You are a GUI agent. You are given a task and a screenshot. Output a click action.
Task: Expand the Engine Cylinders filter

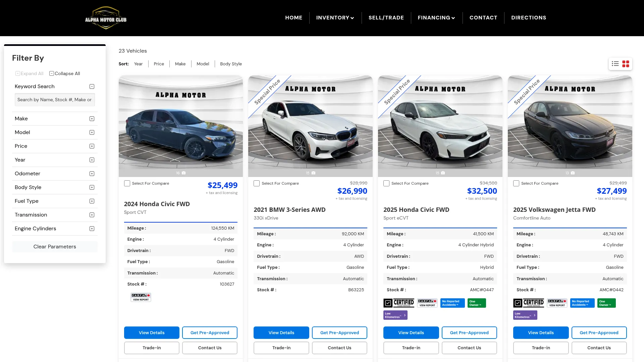coord(92,229)
